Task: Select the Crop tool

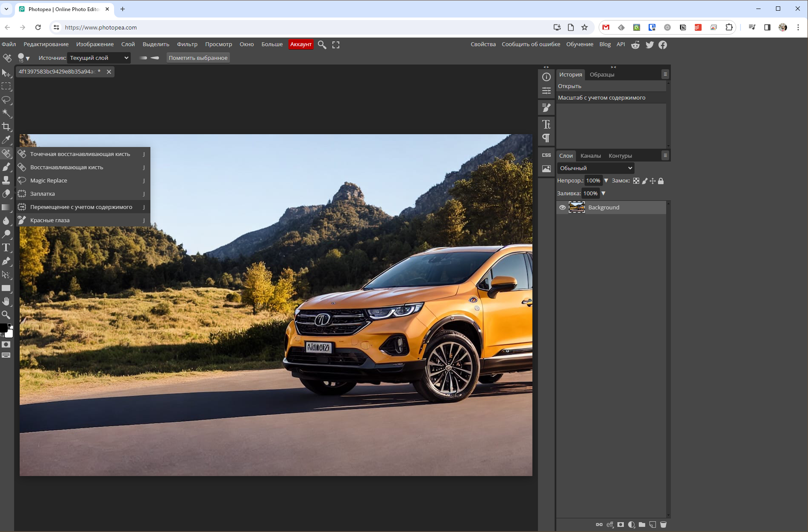Action: 6,126
